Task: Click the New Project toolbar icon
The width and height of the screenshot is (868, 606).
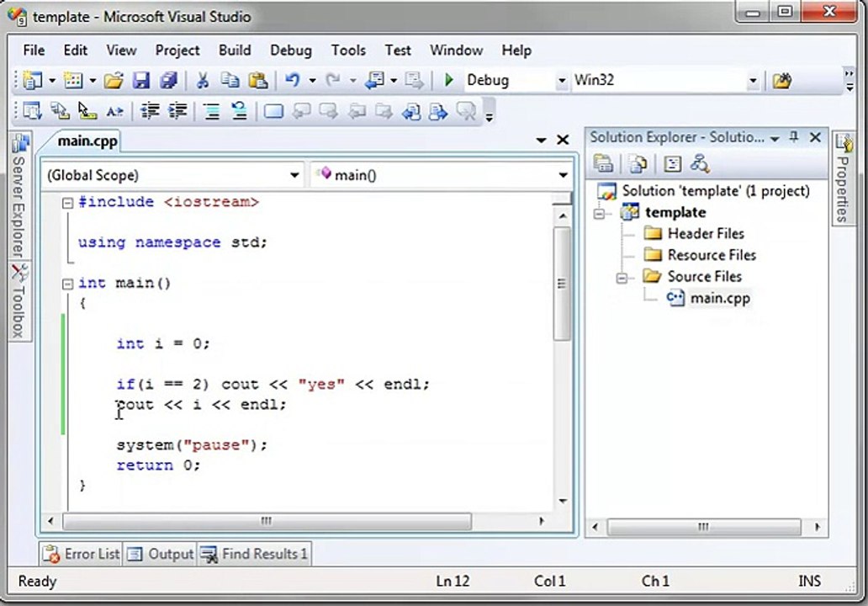Action: 32,81
